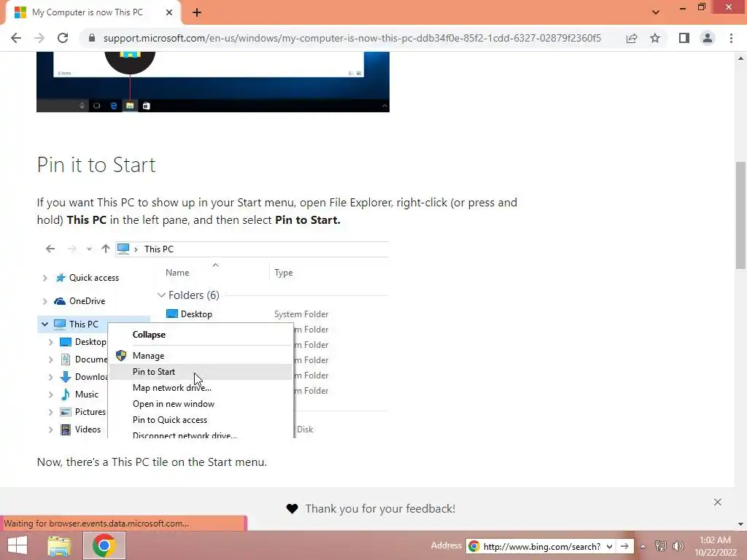Open the tab search dropdown
This screenshot has width=747, height=560.
tap(656, 12)
